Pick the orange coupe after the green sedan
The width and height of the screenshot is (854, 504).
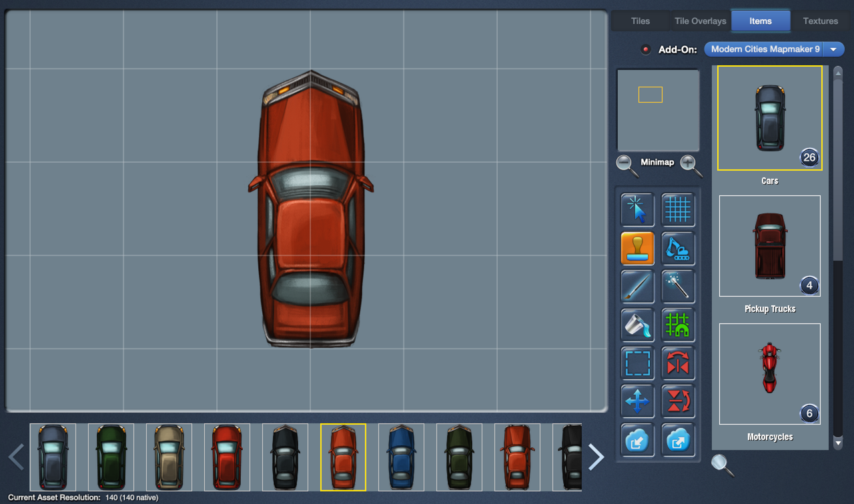(517, 457)
